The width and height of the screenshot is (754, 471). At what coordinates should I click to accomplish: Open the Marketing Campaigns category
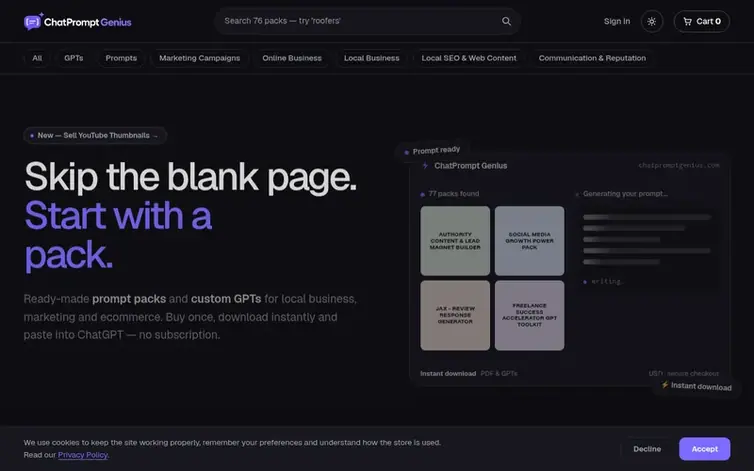pyautogui.click(x=200, y=58)
